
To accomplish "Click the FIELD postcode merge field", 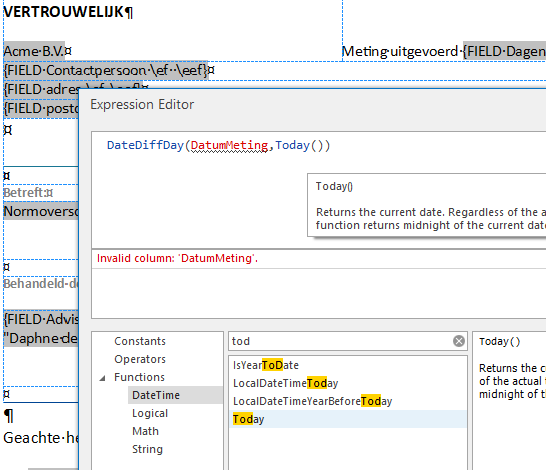I will [x=41, y=109].
